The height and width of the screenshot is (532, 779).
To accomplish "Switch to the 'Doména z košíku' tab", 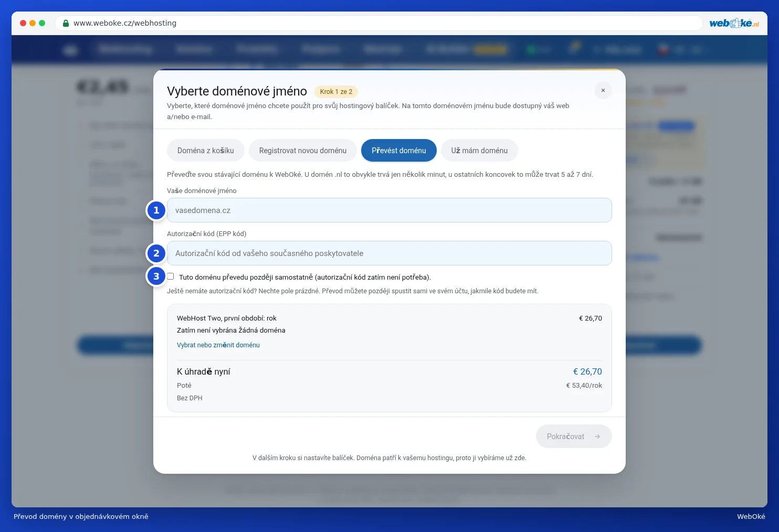I will click(206, 151).
